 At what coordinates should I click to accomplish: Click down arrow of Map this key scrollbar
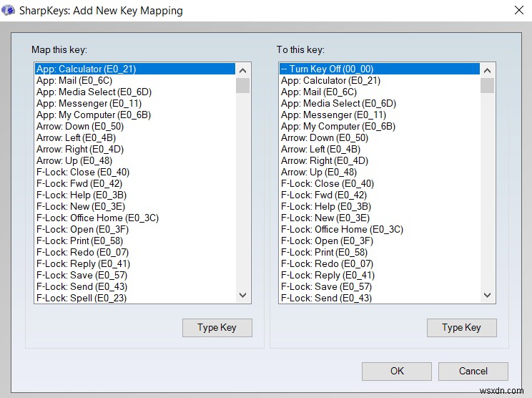[243, 295]
